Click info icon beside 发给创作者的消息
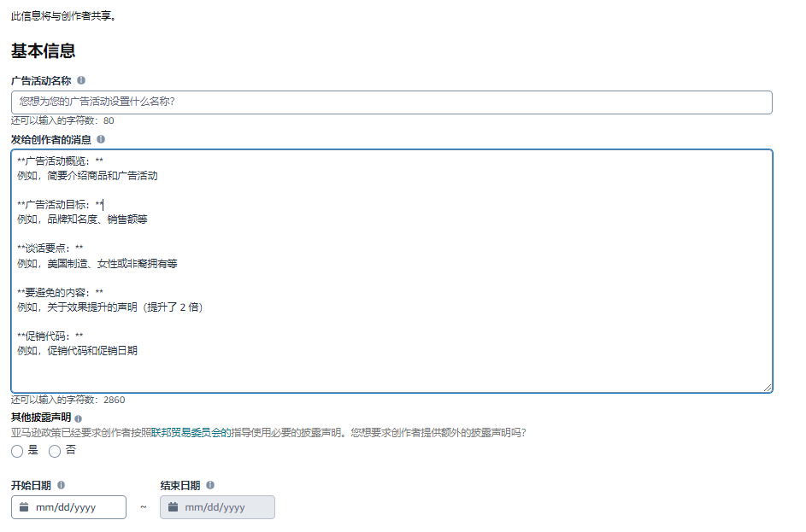The width and height of the screenshot is (806, 532). (101, 139)
